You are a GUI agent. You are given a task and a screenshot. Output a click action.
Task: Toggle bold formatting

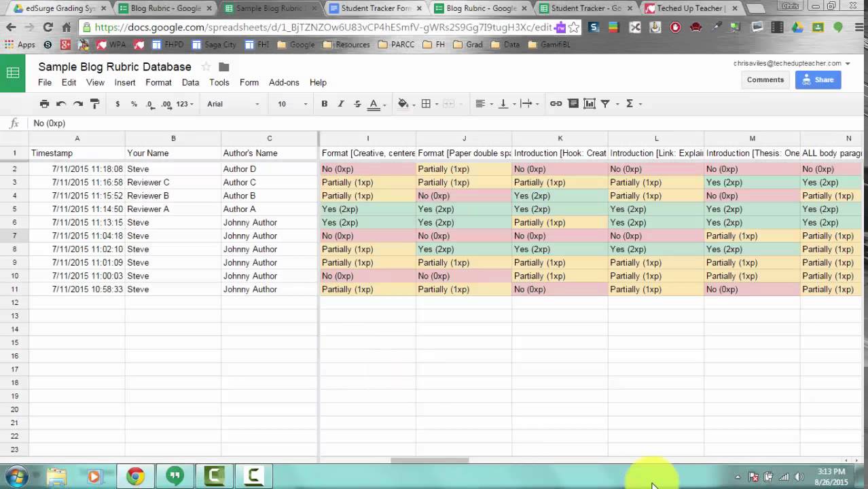tap(325, 104)
